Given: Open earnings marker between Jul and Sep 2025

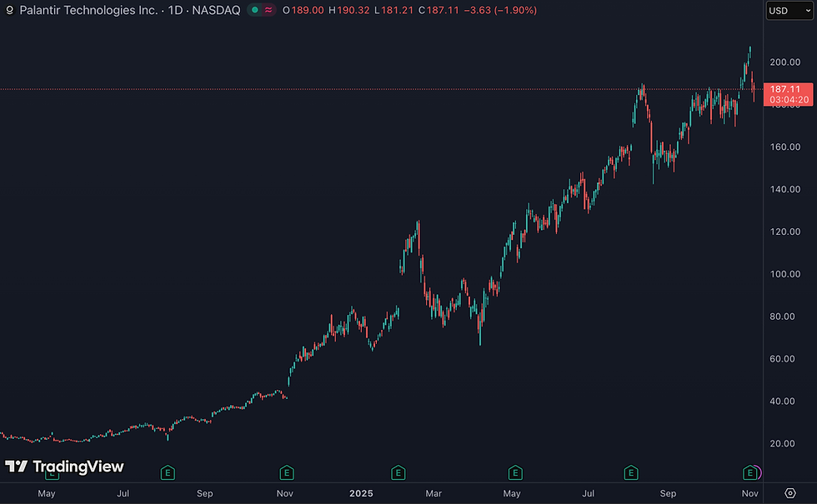Looking at the screenshot, I should tap(631, 473).
